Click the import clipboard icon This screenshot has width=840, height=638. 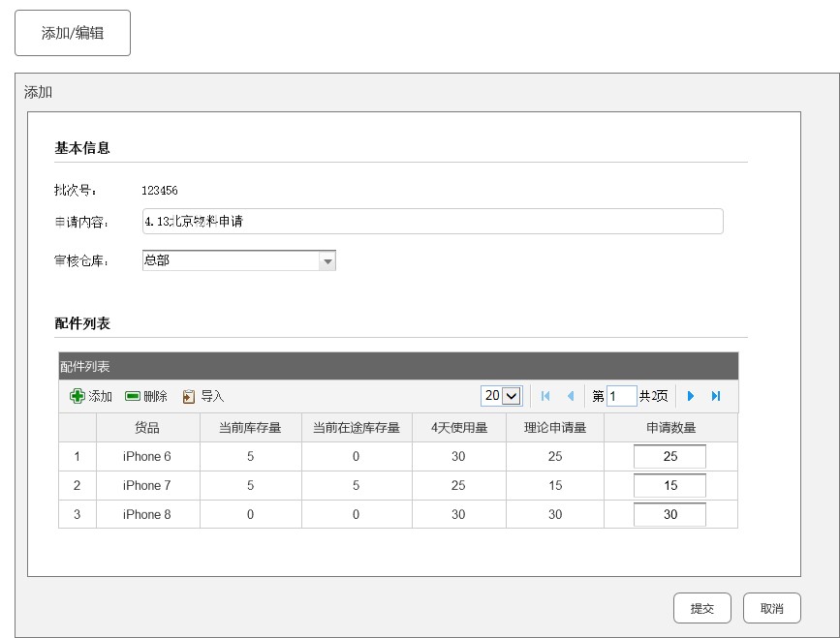[x=189, y=397]
